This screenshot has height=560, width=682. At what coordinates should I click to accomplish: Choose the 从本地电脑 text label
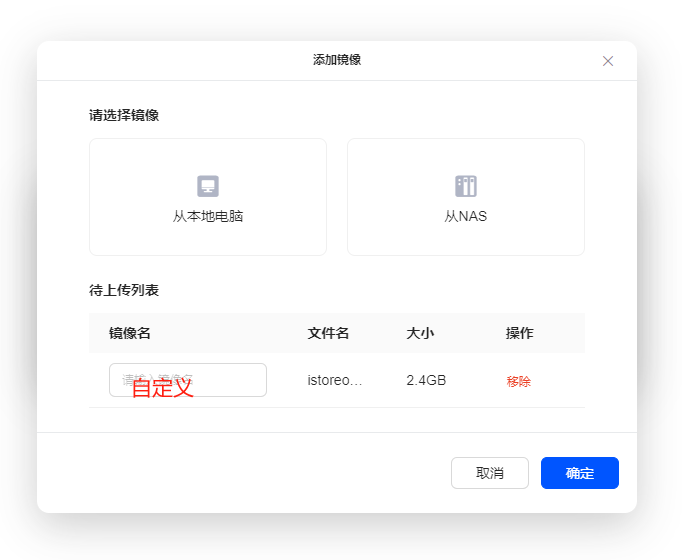tap(208, 216)
